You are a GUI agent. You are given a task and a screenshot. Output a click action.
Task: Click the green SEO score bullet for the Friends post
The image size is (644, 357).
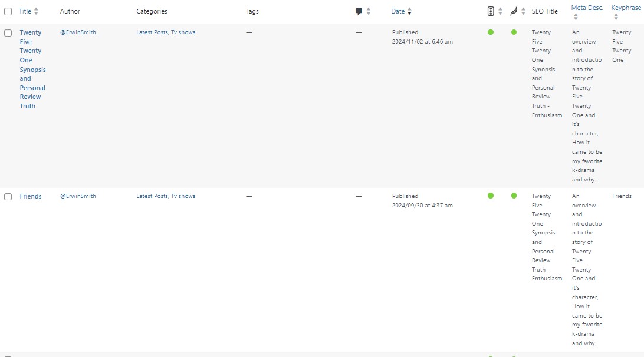[491, 196]
